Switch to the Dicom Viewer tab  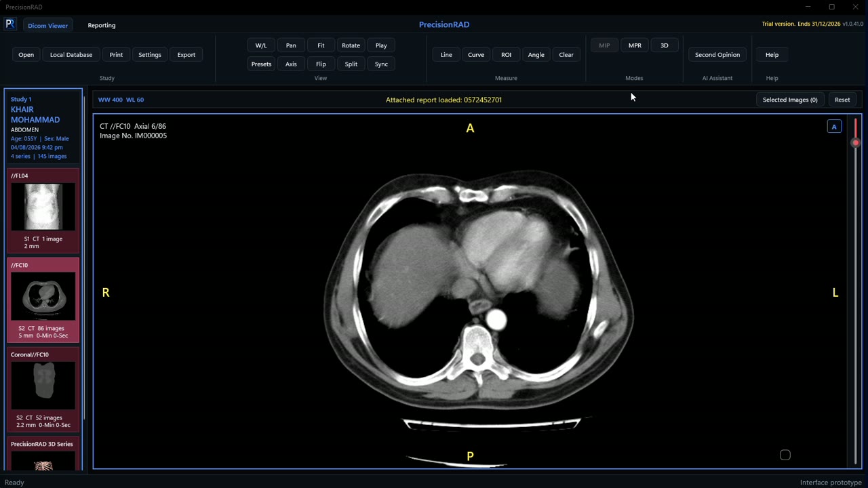(47, 25)
